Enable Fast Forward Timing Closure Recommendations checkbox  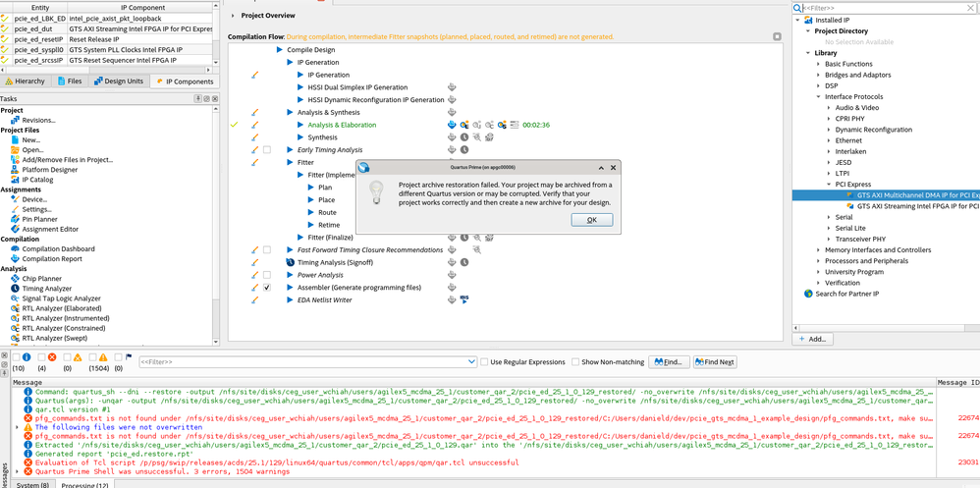click(x=267, y=250)
